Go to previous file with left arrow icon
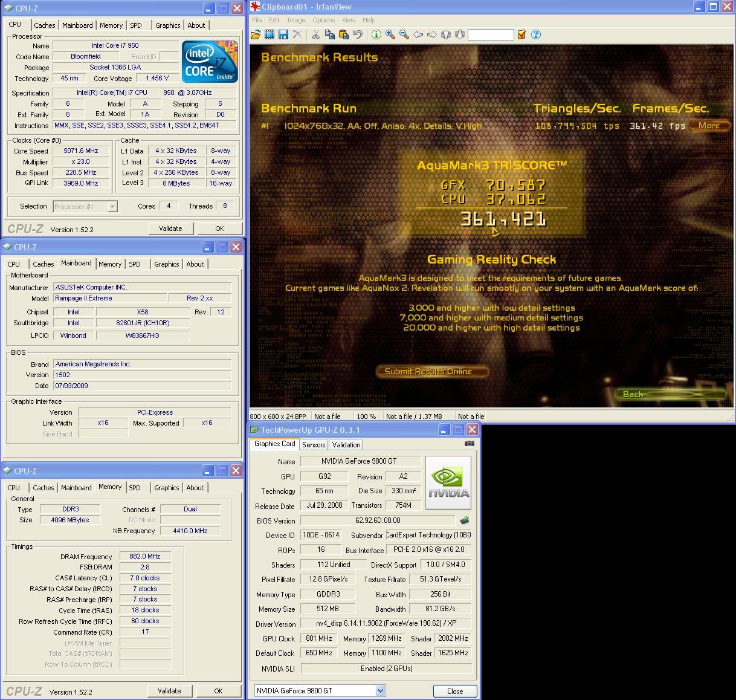736x700 pixels. [x=418, y=34]
